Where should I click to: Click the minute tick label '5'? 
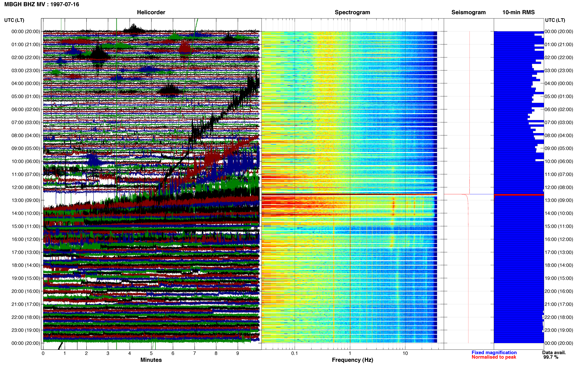(151, 353)
